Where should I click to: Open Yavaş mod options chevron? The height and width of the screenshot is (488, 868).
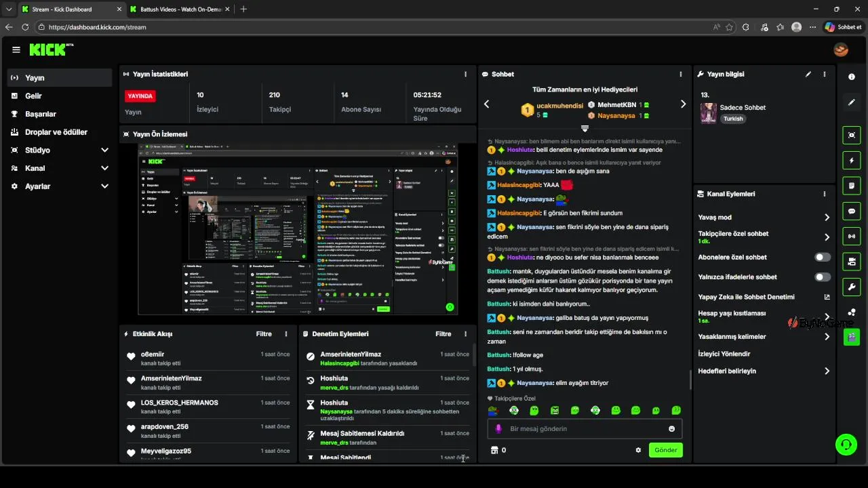coord(827,218)
